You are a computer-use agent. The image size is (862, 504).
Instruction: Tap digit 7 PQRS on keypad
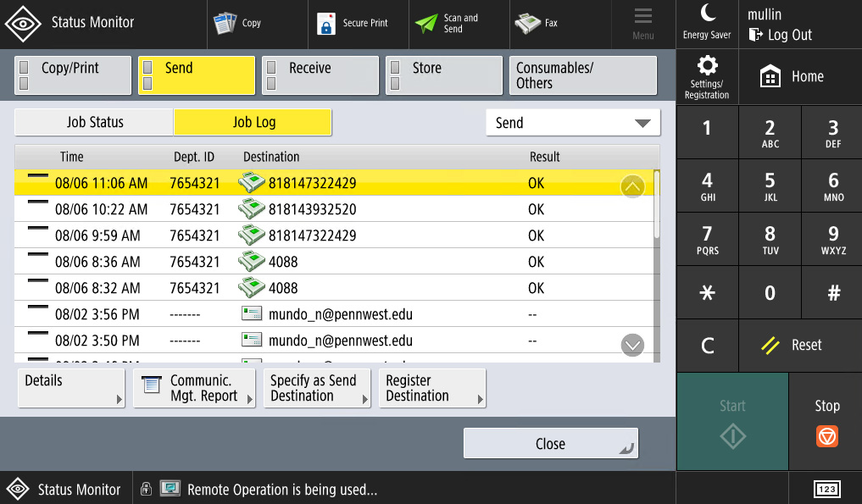[x=708, y=239]
